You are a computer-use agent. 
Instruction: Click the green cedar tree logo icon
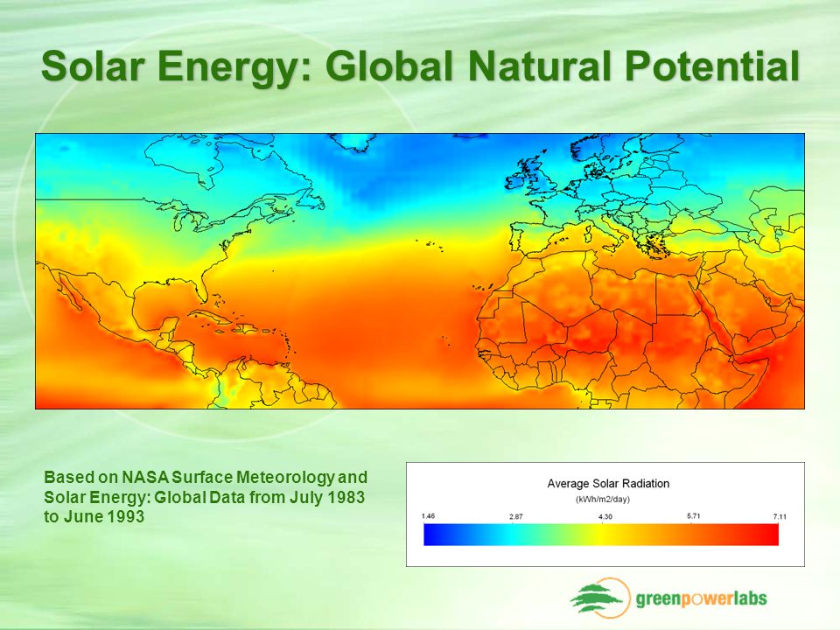click(x=600, y=598)
